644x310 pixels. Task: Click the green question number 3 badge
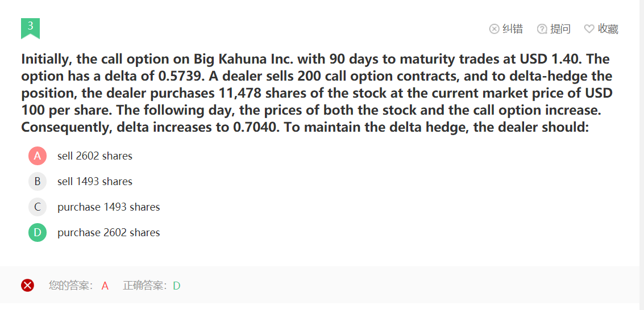coord(30,27)
